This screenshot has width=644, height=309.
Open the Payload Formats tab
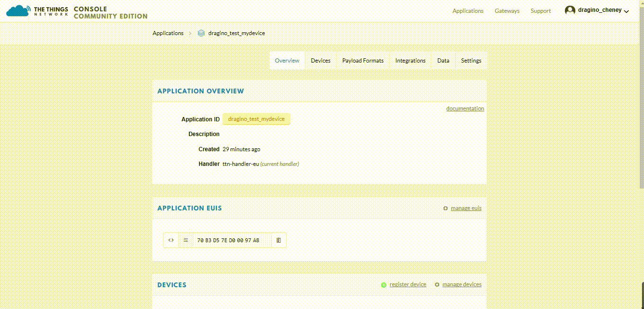(x=363, y=61)
